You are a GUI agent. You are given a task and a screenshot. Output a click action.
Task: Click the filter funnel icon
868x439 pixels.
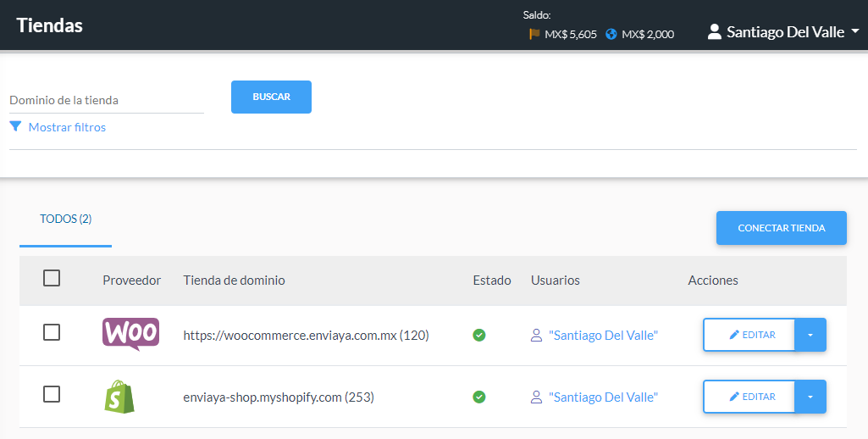15,127
